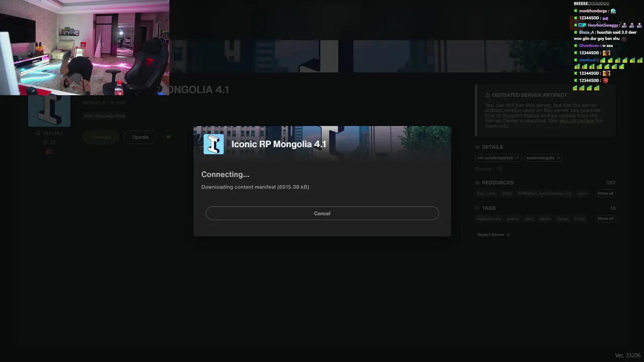Copy the cfx.re join link using its copy icon
Image resolution: width=644 pixels, height=362 pixels.
[517, 158]
